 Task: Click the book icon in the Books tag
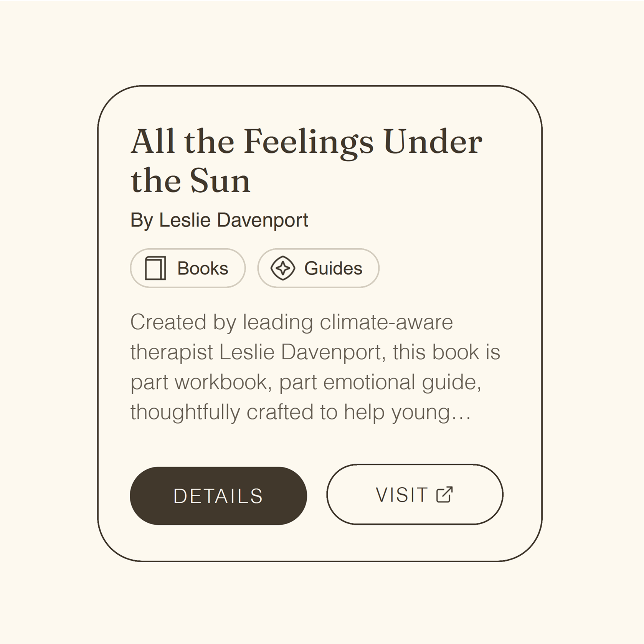coord(155,268)
